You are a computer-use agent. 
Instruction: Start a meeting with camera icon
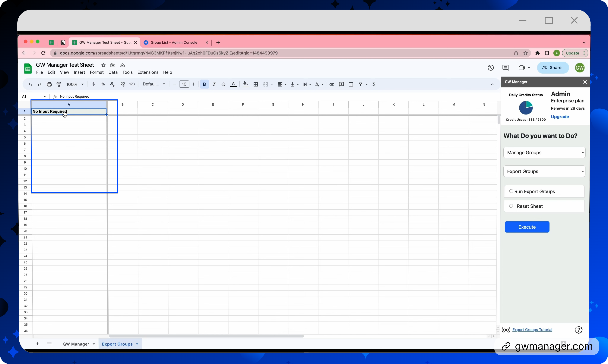(522, 67)
